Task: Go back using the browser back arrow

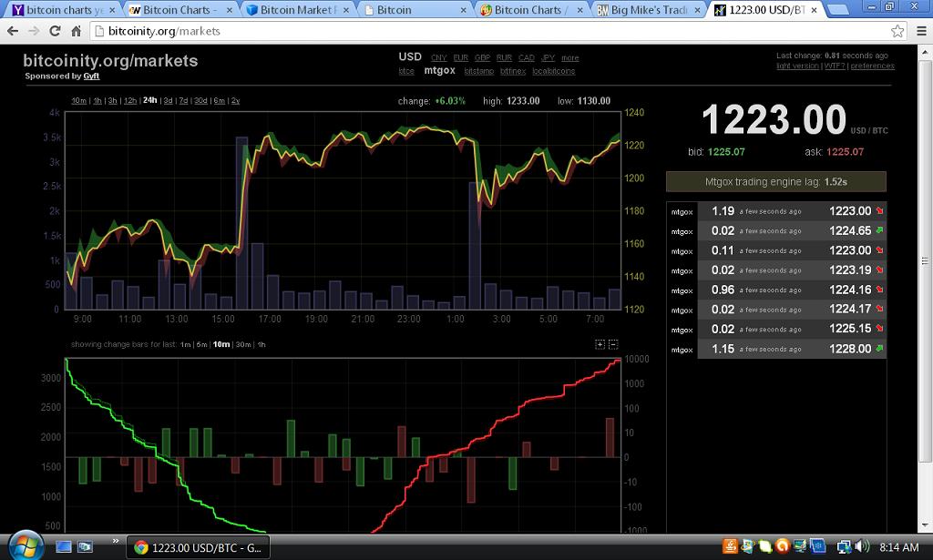Action: pos(13,31)
